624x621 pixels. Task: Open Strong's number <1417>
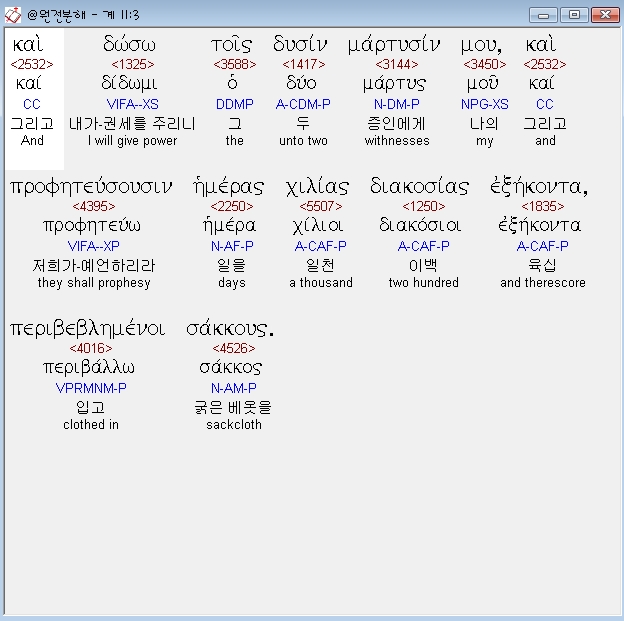click(x=304, y=64)
